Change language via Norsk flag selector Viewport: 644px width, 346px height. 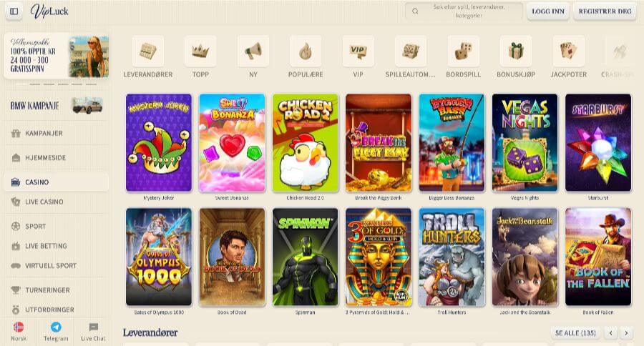(x=19, y=332)
